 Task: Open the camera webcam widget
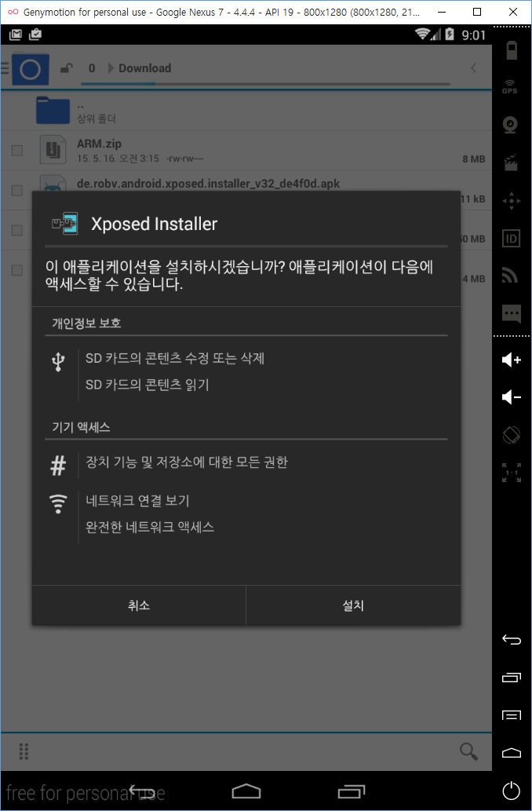[x=511, y=125]
